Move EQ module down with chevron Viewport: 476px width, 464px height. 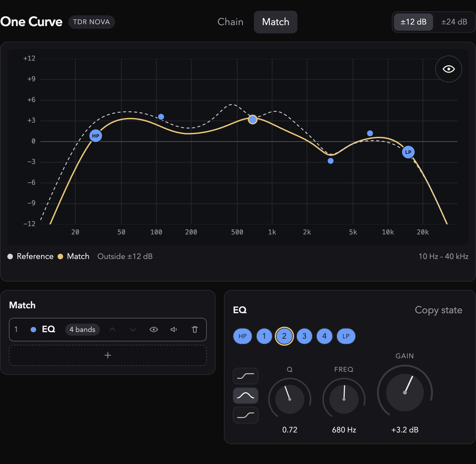tap(133, 329)
